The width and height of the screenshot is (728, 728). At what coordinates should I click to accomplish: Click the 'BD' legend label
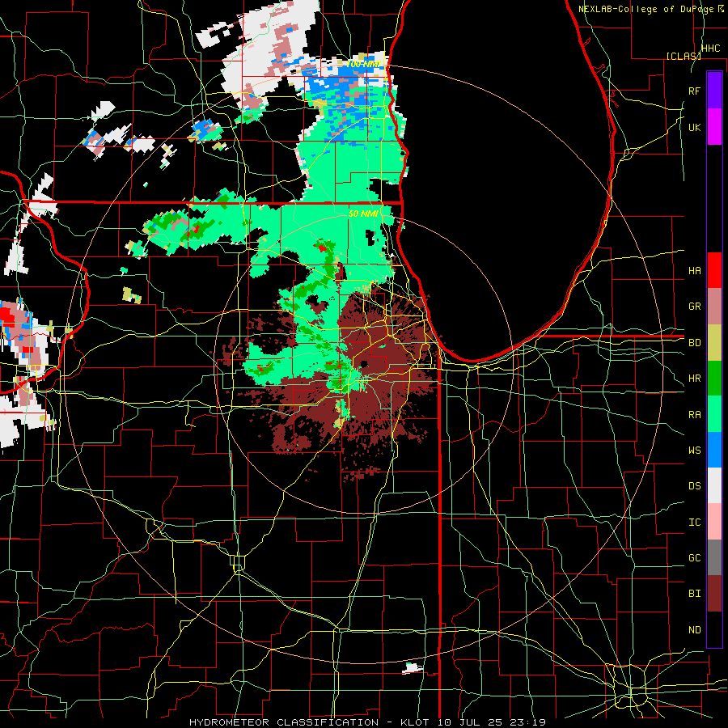[x=695, y=343]
